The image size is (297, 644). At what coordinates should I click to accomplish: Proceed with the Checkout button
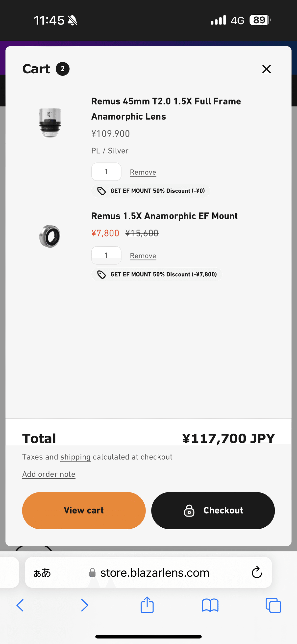[213, 511]
